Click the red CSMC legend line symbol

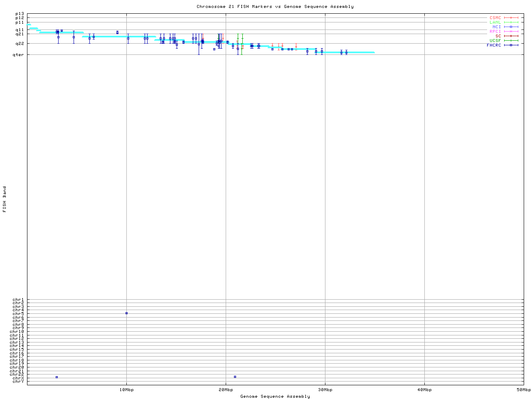click(511, 18)
